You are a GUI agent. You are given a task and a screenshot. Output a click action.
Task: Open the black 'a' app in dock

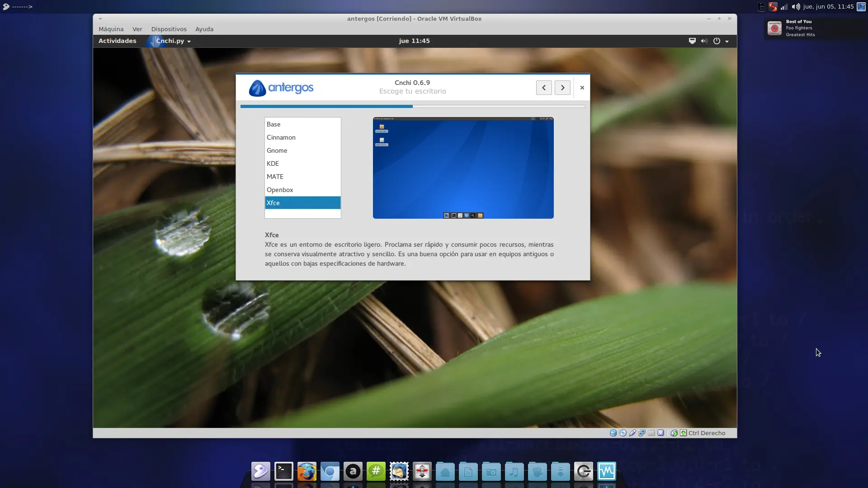pyautogui.click(x=353, y=471)
